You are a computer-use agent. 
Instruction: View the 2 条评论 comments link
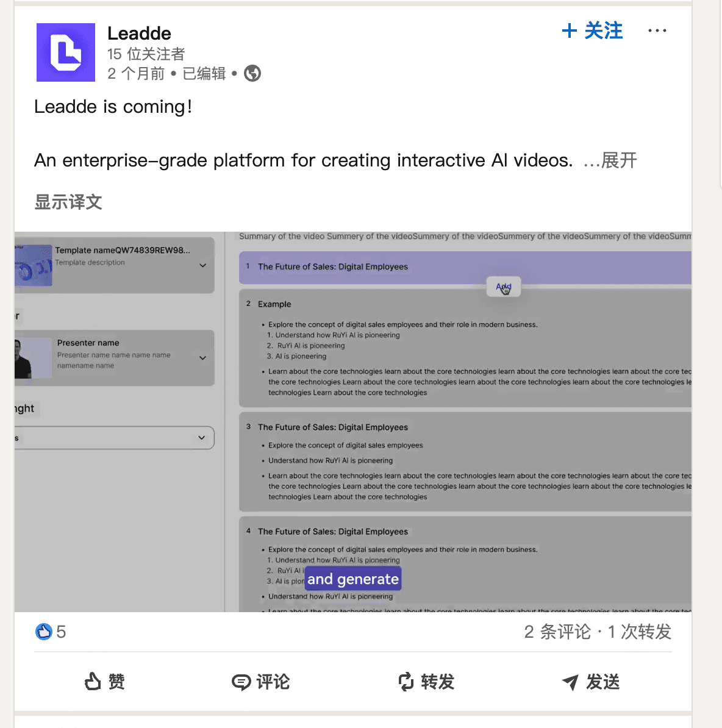coord(557,632)
